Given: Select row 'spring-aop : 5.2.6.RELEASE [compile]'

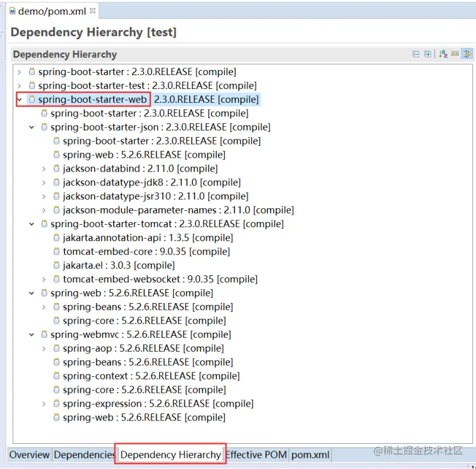Looking at the screenshot, I should 143,348.
